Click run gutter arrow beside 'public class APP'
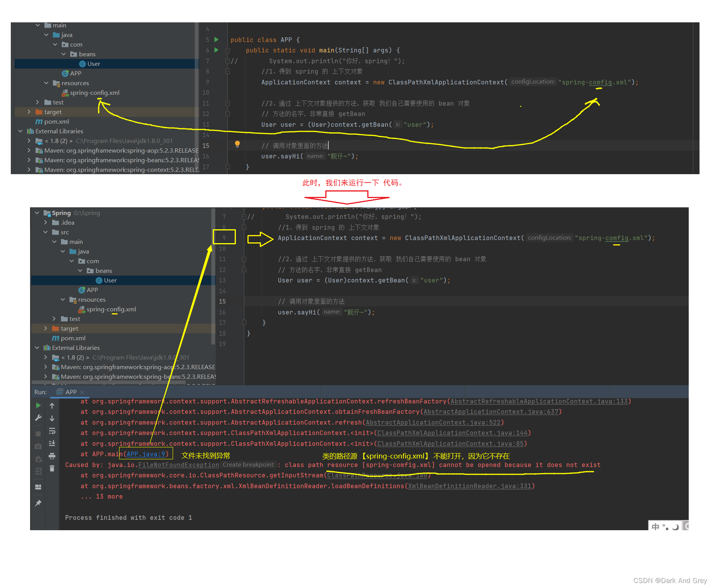Screen dimensions: 713x588 pos(217,39)
